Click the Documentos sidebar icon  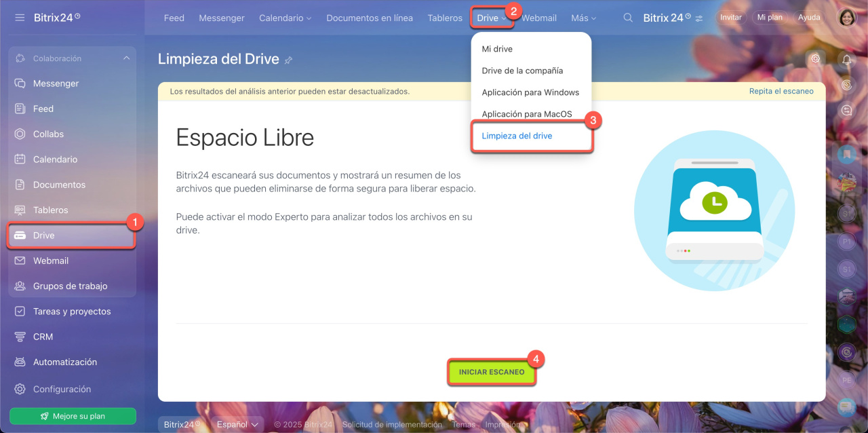click(20, 185)
